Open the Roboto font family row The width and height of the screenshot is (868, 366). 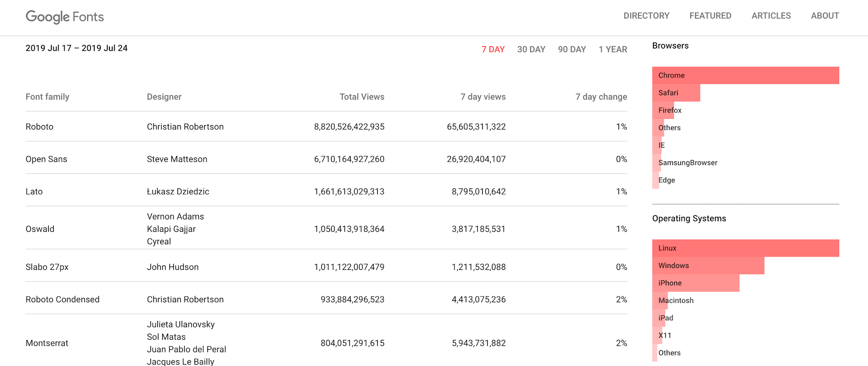click(x=39, y=127)
